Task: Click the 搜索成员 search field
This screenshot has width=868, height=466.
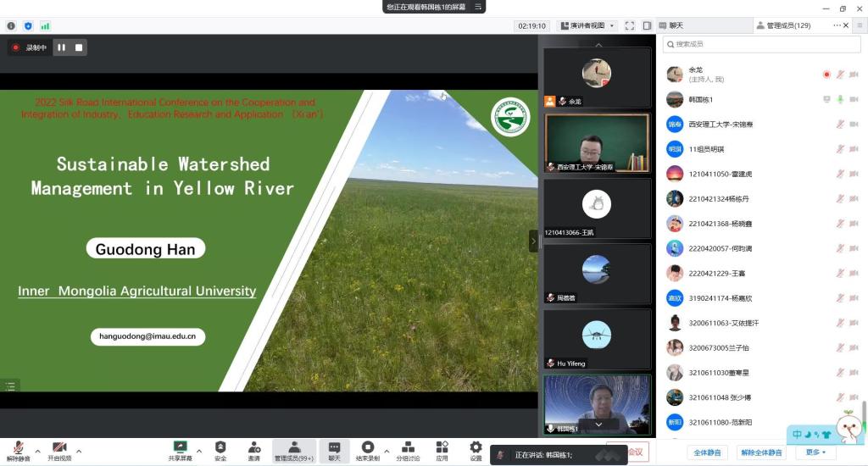Action: click(x=760, y=44)
